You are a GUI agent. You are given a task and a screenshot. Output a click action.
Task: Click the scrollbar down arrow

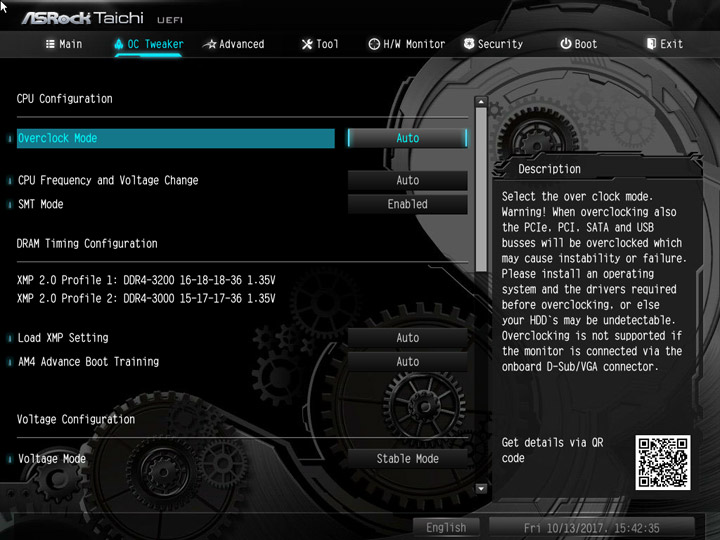click(x=481, y=489)
